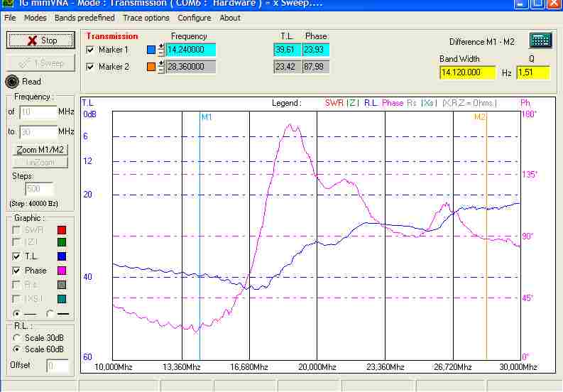The width and height of the screenshot is (563, 392).
Task: Select the Scale 30dB radio option
Action: [x=17, y=338]
